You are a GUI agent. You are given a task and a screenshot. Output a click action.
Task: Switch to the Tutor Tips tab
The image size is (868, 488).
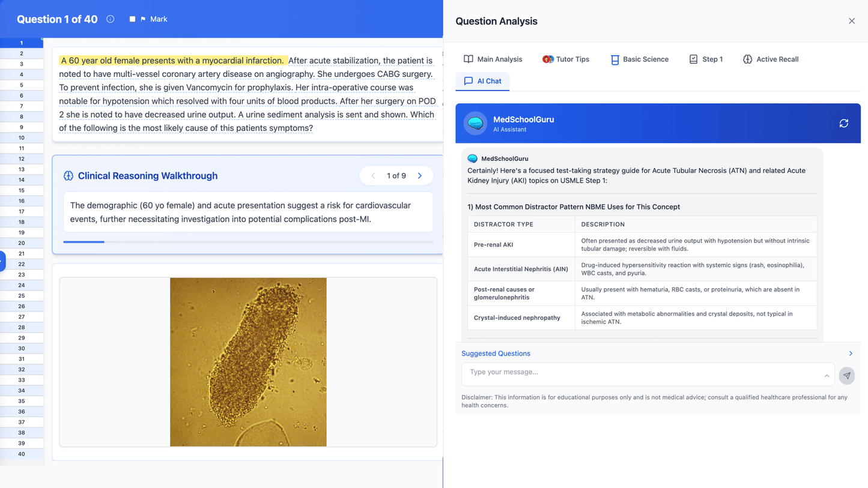point(565,59)
